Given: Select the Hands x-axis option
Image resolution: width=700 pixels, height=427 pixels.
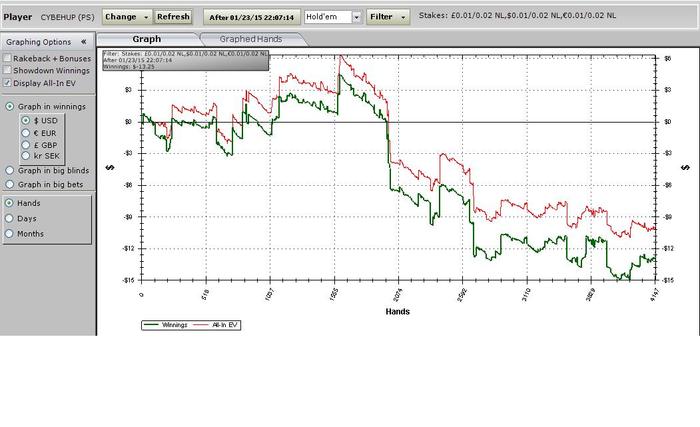Looking at the screenshot, I should (9, 203).
